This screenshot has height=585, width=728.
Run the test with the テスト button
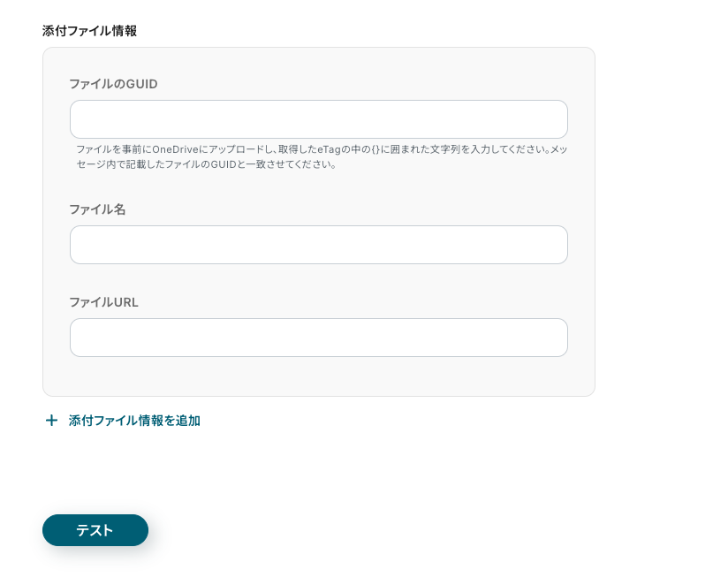point(95,530)
